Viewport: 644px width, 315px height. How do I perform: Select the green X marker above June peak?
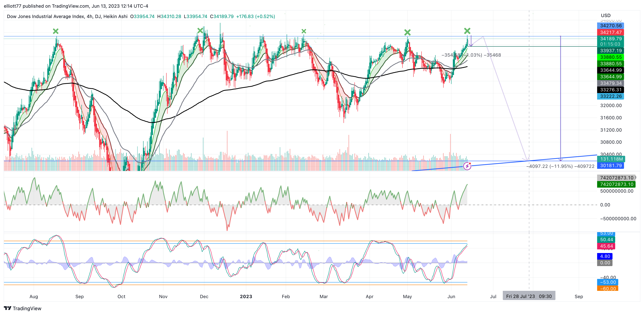[x=467, y=31]
